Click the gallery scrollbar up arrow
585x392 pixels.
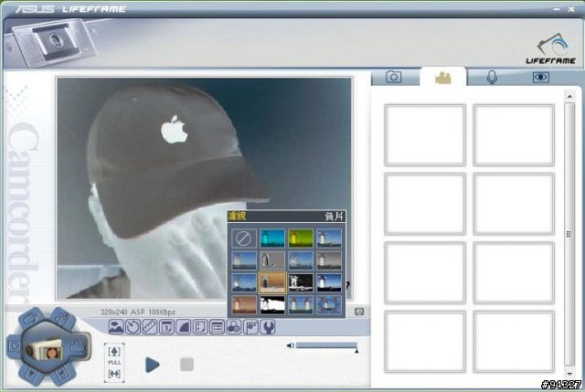[569, 97]
